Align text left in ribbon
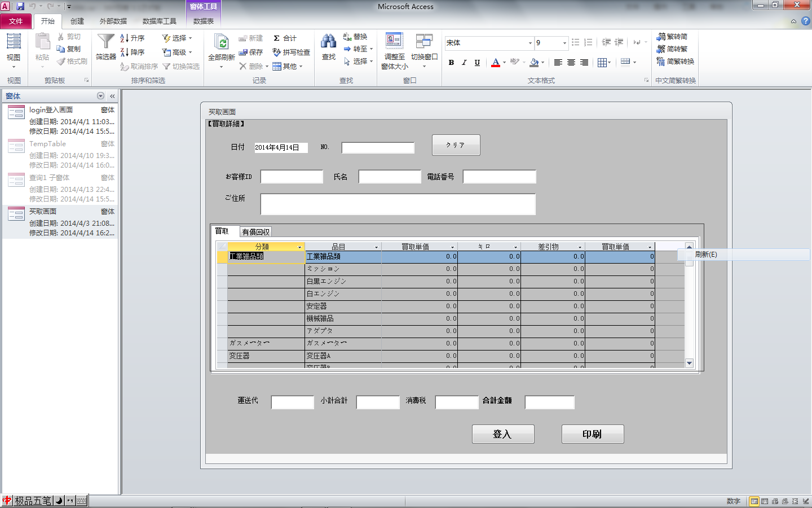Image resolution: width=812 pixels, height=508 pixels. (558, 63)
